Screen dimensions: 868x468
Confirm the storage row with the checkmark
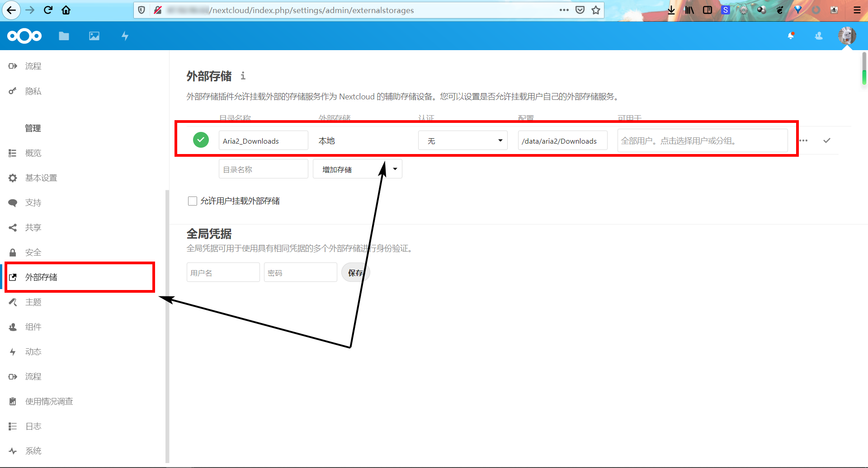coord(827,140)
